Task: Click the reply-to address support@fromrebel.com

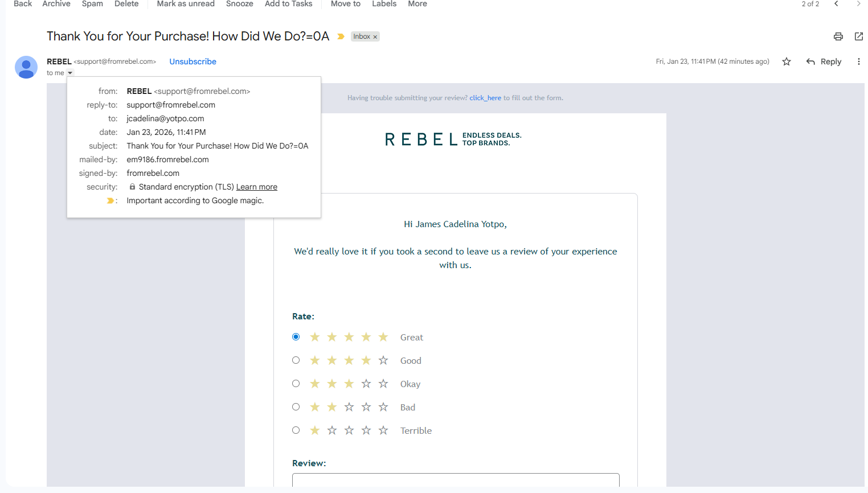Action: 171,105
